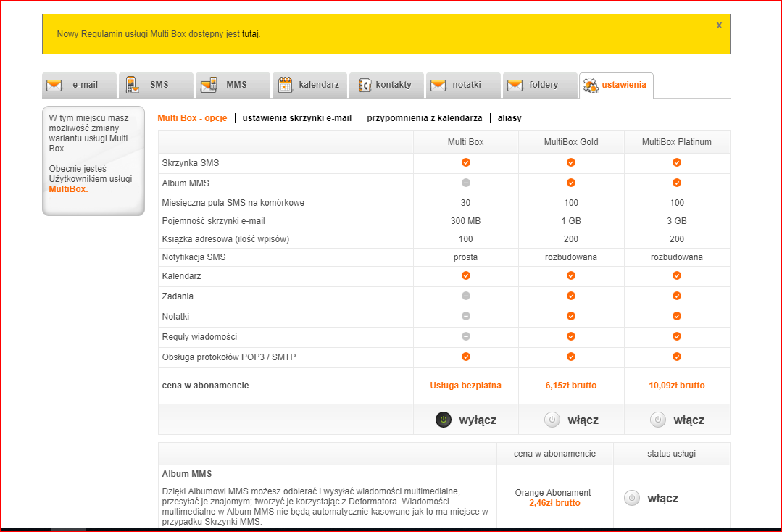
Task: Open the calendar icon on kalendarz tab
Action: tap(286, 85)
